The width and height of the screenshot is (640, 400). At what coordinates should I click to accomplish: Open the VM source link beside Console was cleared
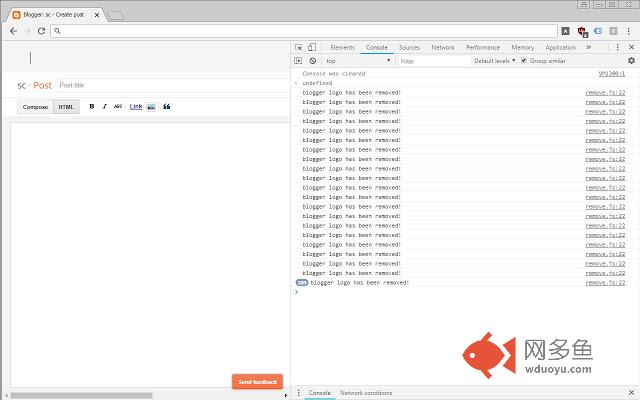click(611, 73)
